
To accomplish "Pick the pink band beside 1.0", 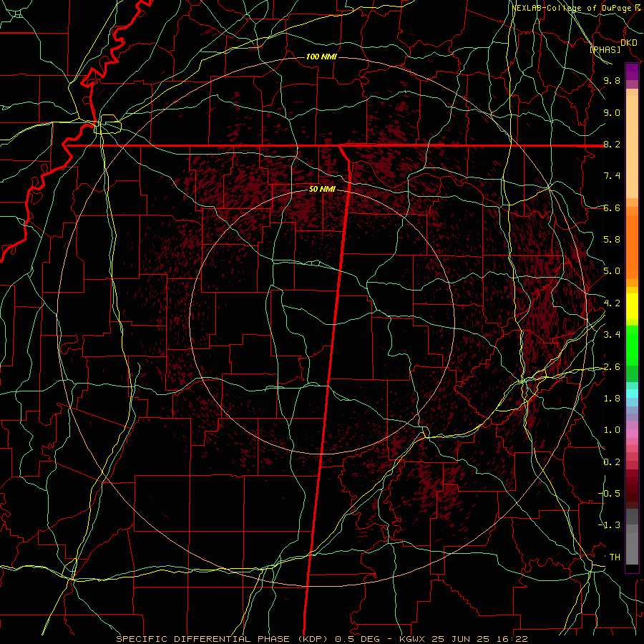I will point(632,434).
